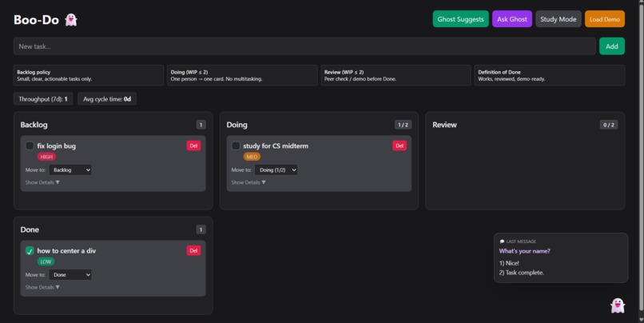Click the Throughput (7d) stat
Screen dimensions: 644x323
[43, 98]
